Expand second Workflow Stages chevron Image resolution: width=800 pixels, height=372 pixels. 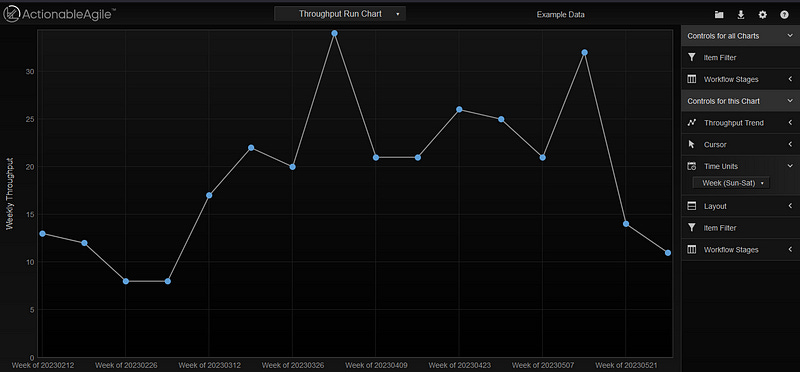790,250
